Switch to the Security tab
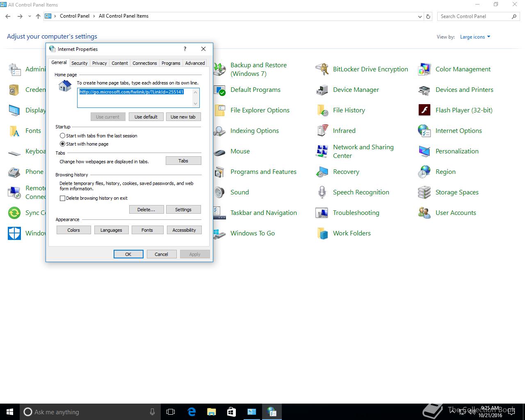This screenshot has height=420, width=525. [x=79, y=63]
